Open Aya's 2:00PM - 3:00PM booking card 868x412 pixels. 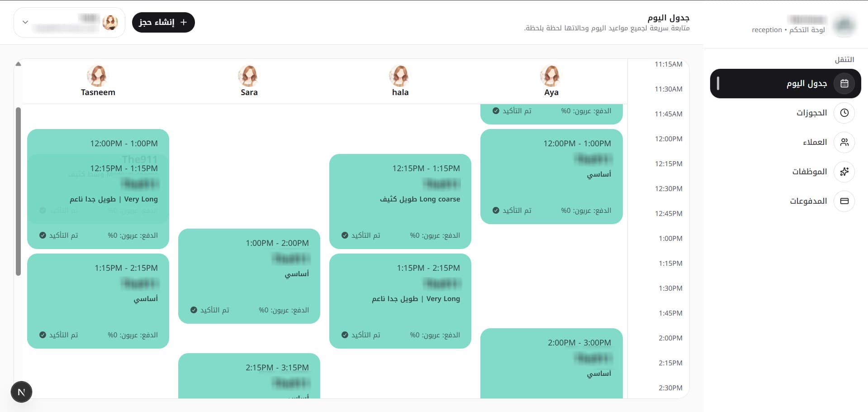[551, 364]
